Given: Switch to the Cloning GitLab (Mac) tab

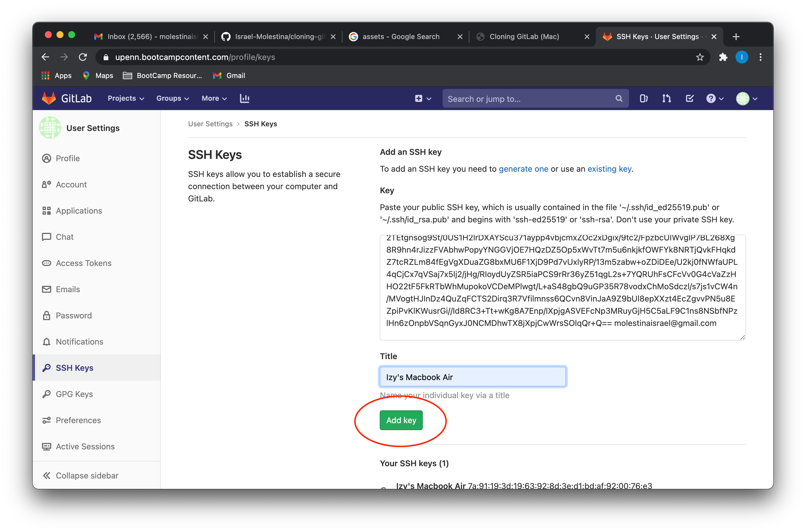Looking at the screenshot, I should 524,36.
